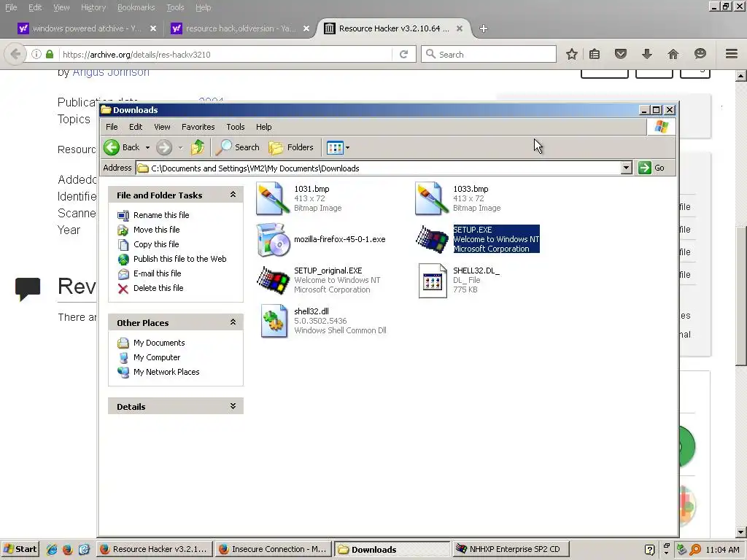Click the Firefox URL bar
The width and height of the screenshot is (747, 560).
pos(226,54)
